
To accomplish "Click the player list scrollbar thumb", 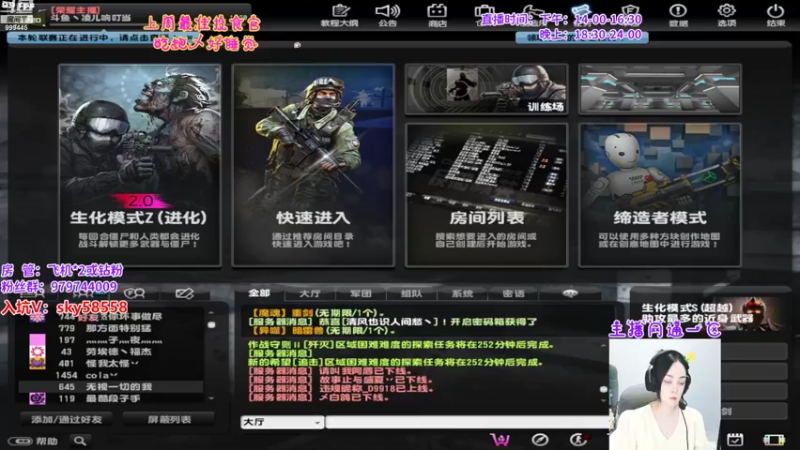I will [211, 324].
